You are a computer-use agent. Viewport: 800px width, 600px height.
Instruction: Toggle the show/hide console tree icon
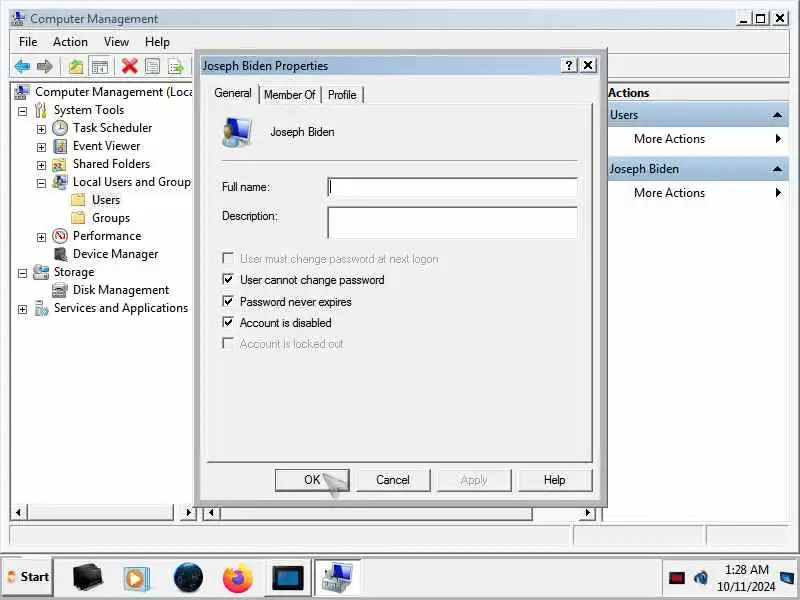[100, 66]
